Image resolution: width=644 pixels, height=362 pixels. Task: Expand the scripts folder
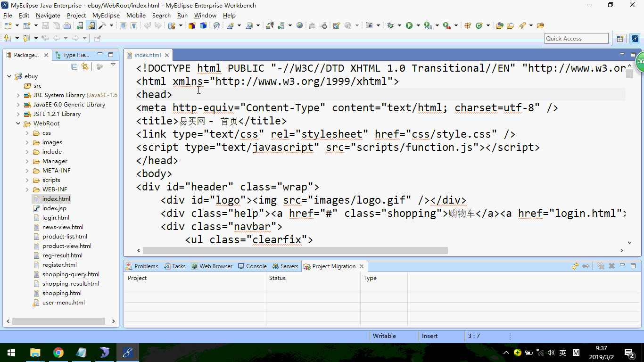tap(27, 180)
